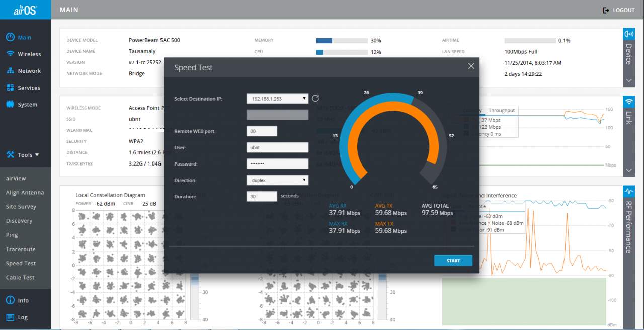Click the Remote WEB port field
Image resolution: width=644 pixels, height=330 pixels.
[262, 131]
